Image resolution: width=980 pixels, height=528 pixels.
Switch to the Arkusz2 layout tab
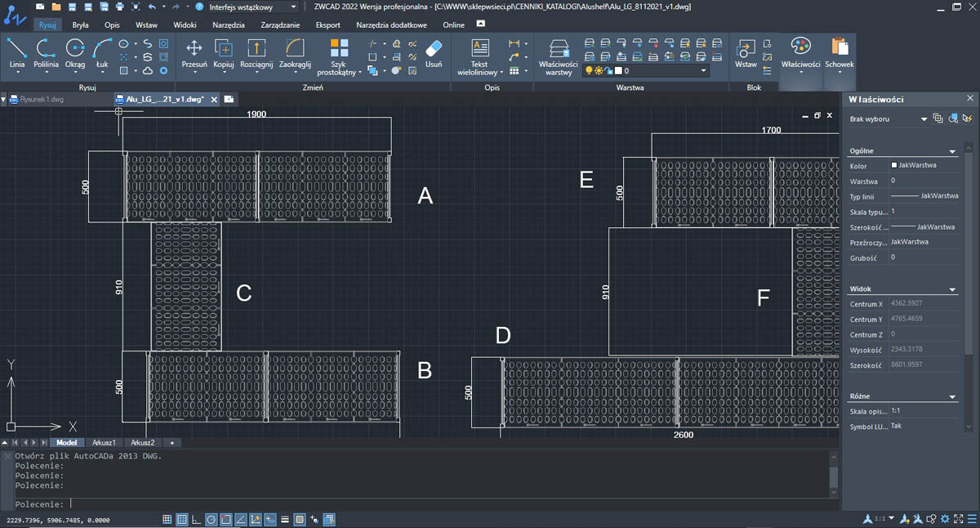point(142,442)
